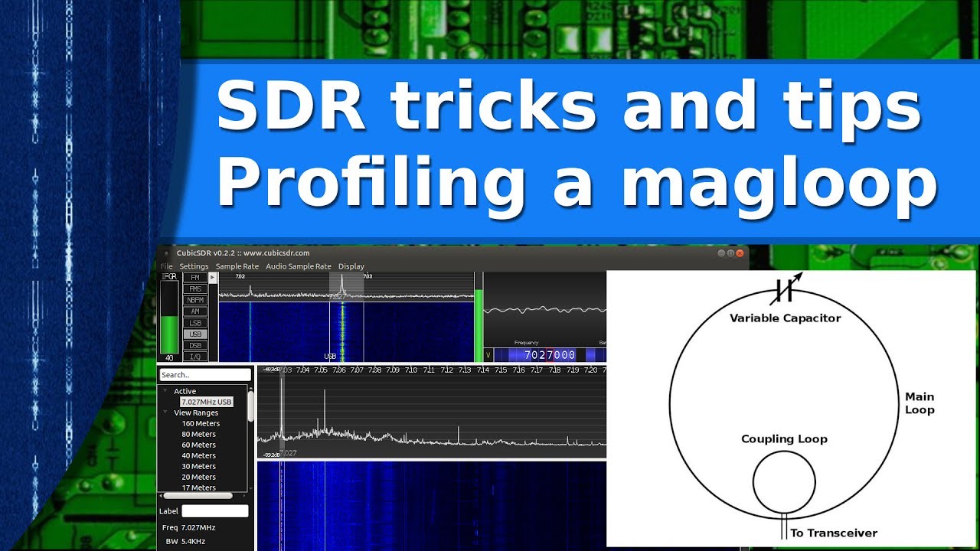Click the V button left of frequency display
Viewport: 980px width, 551px height.
pyautogui.click(x=488, y=355)
